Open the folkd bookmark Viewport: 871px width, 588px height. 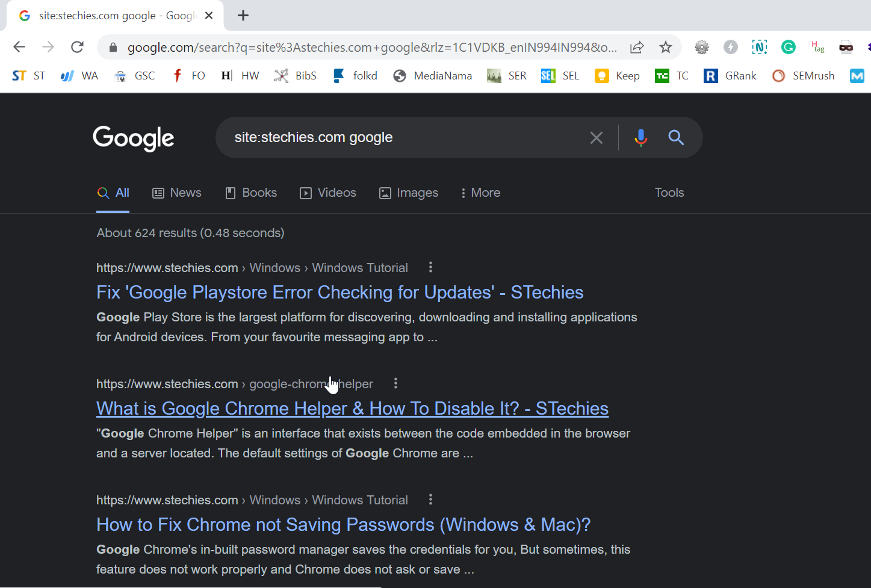click(355, 76)
